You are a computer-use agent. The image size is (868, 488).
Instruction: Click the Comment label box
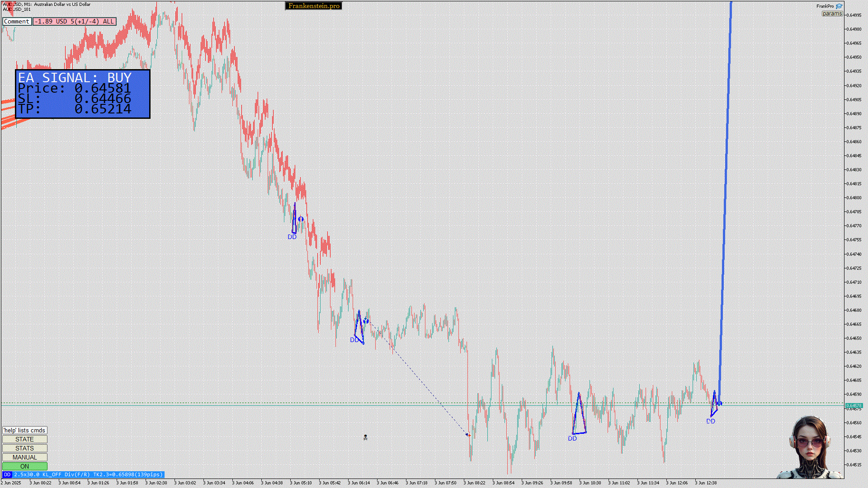(x=17, y=21)
